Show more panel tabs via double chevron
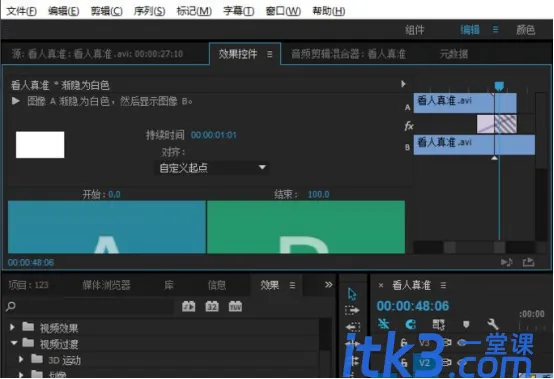 [329, 284]
